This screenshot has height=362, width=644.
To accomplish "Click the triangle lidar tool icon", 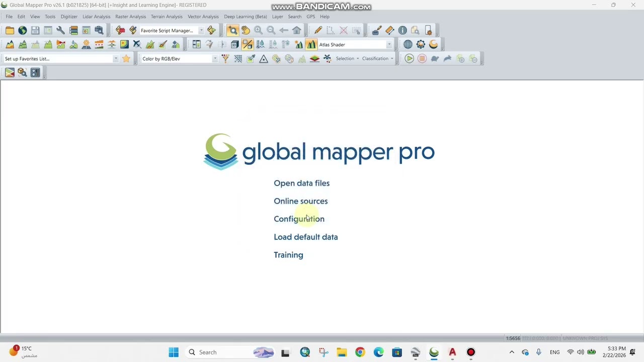I will [264, 59].
